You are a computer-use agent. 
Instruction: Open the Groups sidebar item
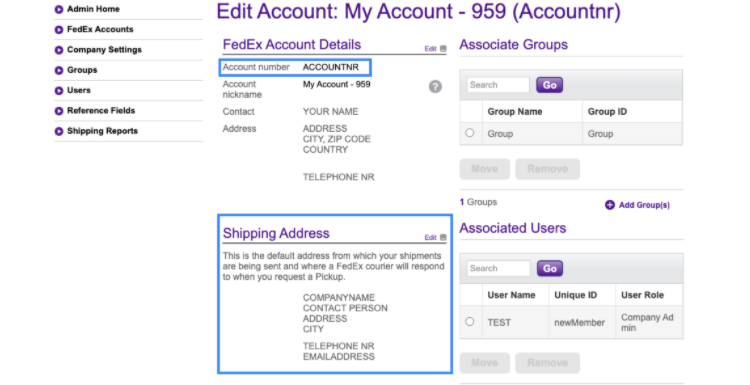click(x=82, y=70)
